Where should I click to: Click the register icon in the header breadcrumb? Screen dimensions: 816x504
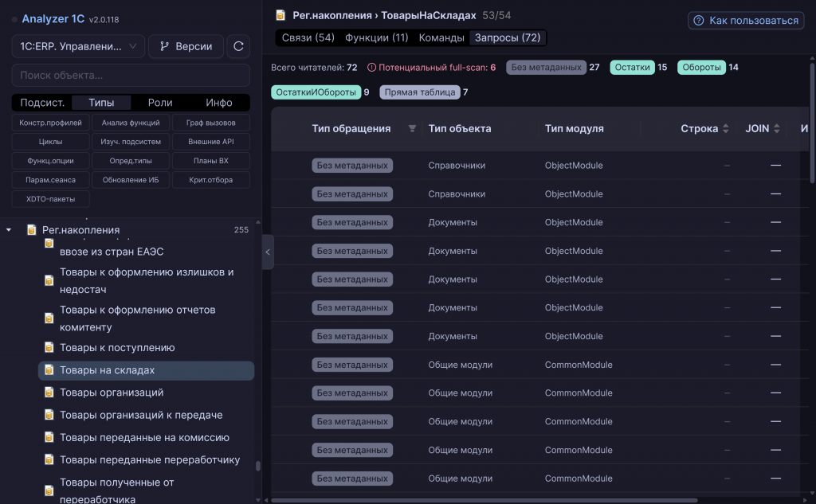point(280,15)
